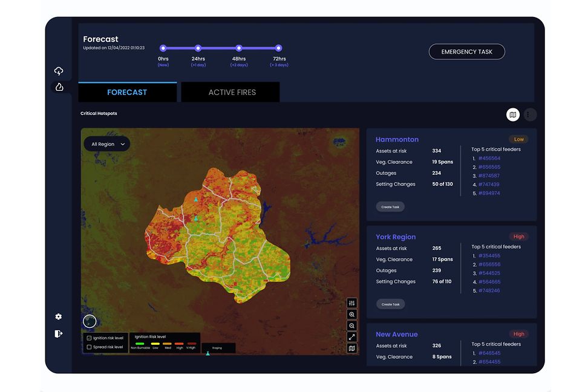Click the logout icon in sidebar
Image resolution: width=588 pixels, height=392 pixels.
pos(59,333)
